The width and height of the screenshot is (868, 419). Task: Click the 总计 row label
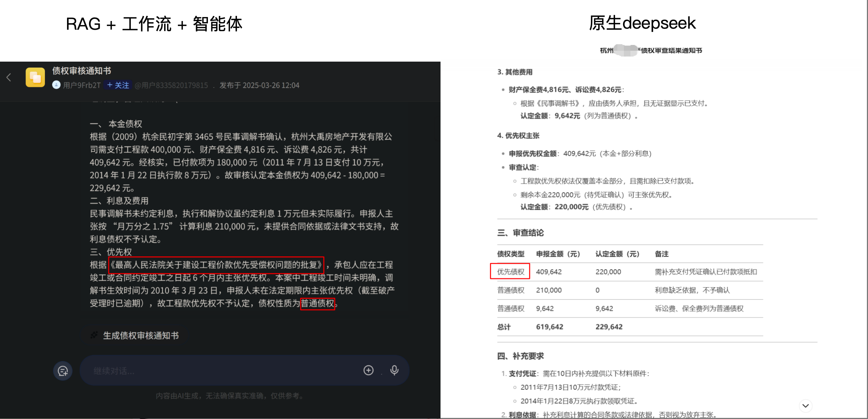504,327
